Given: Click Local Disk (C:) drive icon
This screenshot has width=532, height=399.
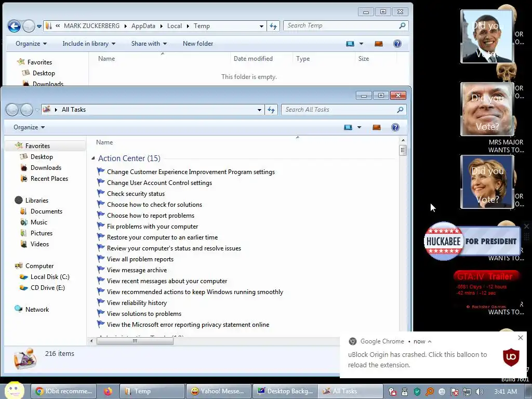Looking at the screenshot, I should click(x=23, y=277).
